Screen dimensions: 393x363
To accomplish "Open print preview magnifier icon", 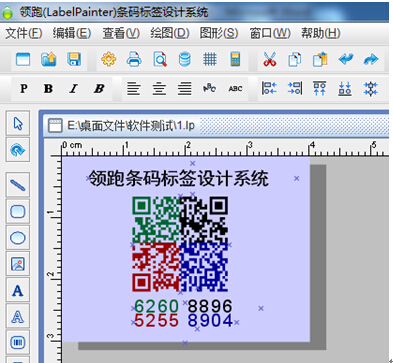I will (x=160, y=60).
